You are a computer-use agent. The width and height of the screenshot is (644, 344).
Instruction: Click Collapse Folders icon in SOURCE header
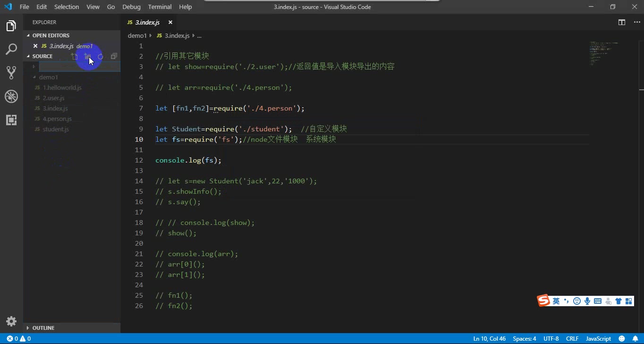(114, 56)
